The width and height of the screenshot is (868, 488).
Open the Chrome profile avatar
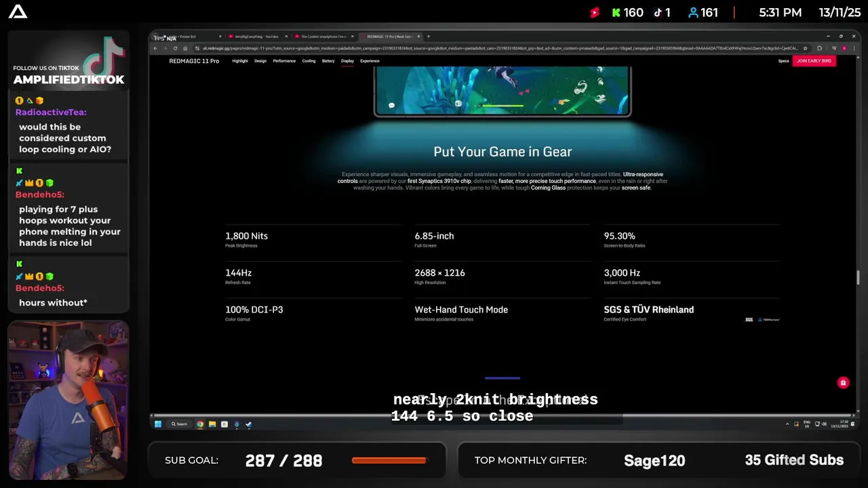point(844,48)
